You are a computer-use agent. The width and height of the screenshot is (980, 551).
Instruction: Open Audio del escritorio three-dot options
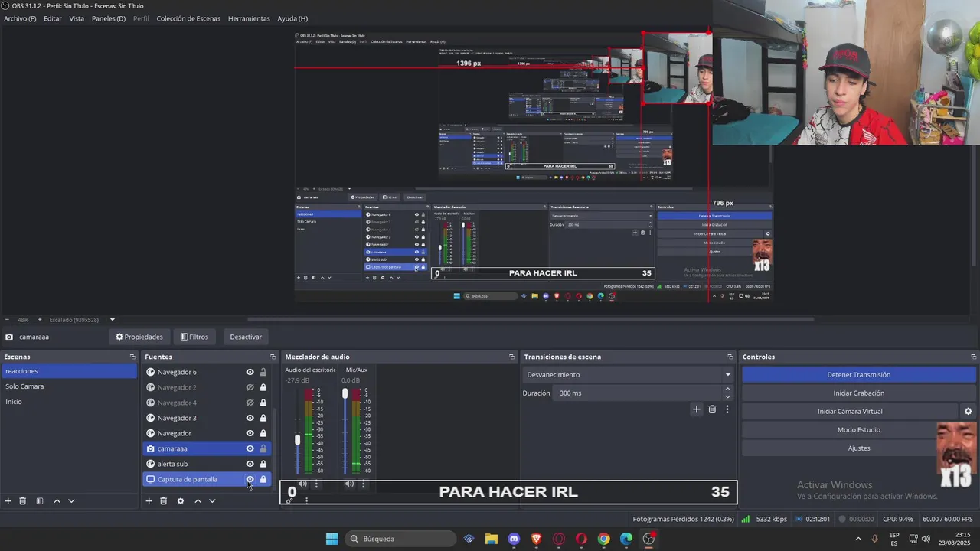coord(316,484)
